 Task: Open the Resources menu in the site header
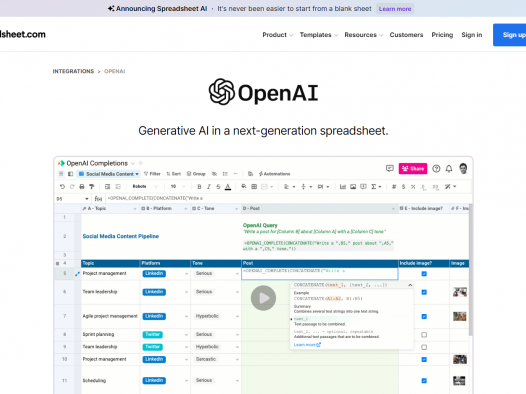point(364,35)
